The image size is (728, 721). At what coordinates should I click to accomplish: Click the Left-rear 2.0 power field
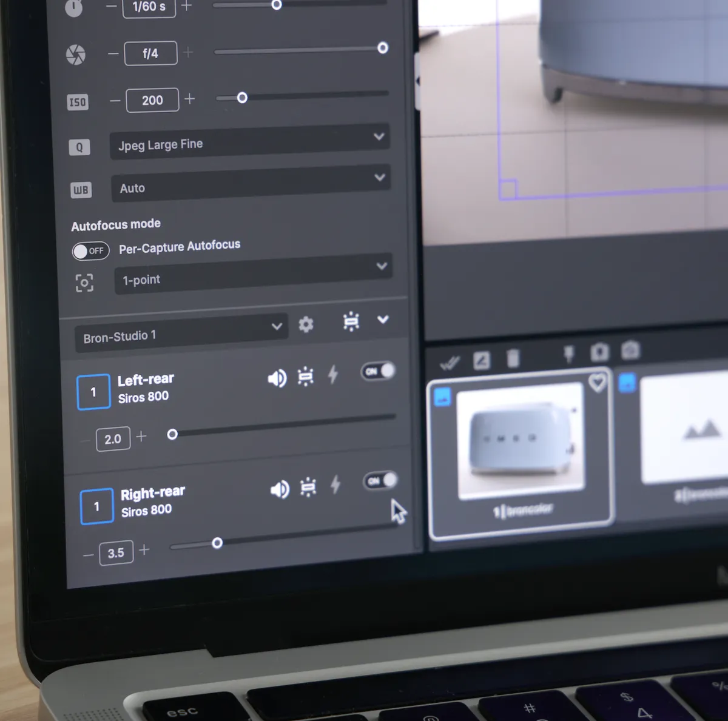click(113, 439)
